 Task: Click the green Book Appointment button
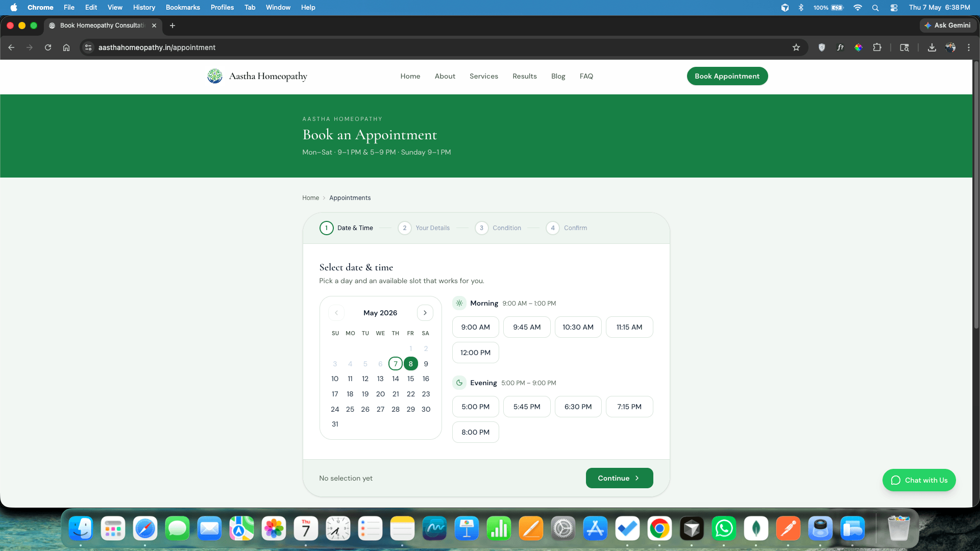point(727,76)
